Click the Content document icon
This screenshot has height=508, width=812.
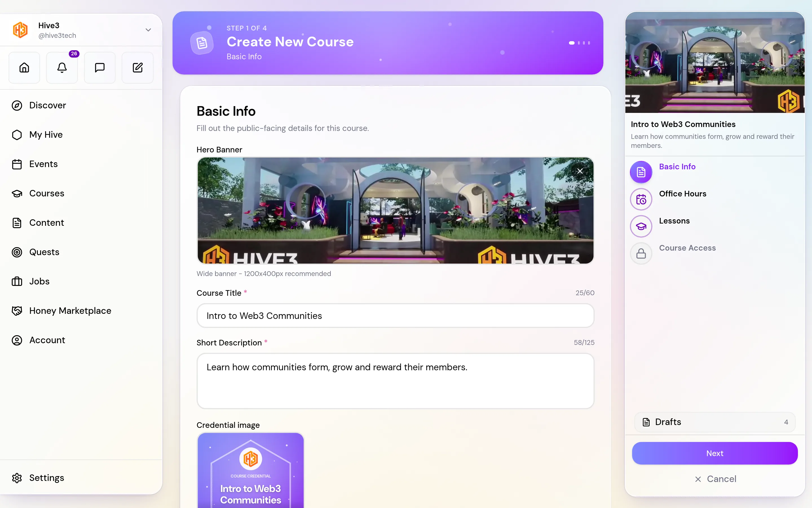point(17,223)
